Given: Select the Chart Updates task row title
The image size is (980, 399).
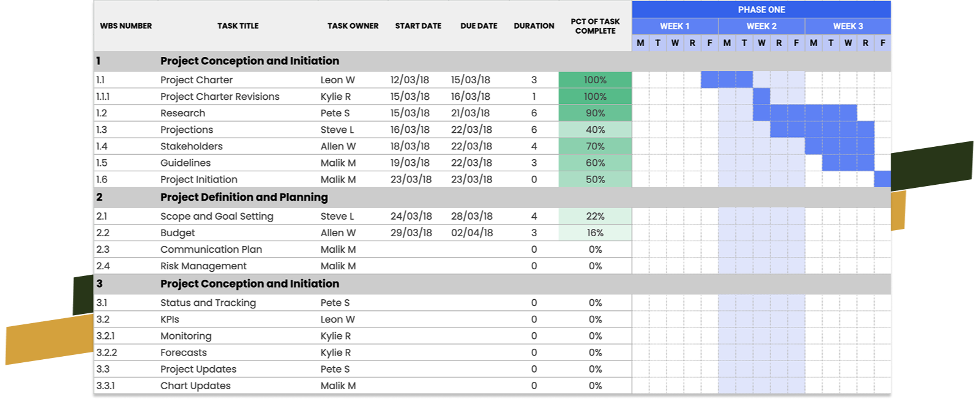Looking at the screenshot, I should 195,386.
